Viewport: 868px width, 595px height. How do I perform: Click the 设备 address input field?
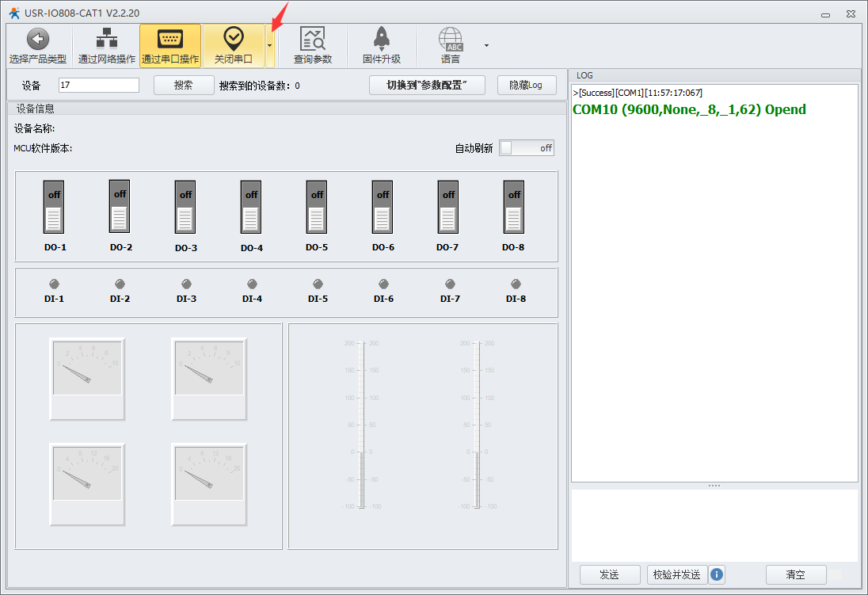point(99,85)
